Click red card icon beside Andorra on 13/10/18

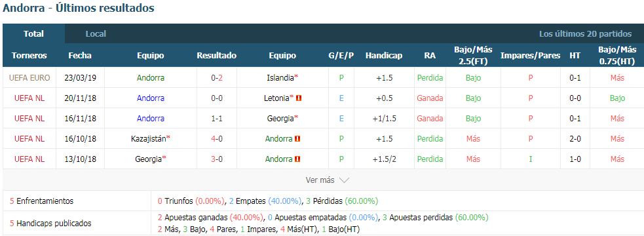(x=297, y=159)
